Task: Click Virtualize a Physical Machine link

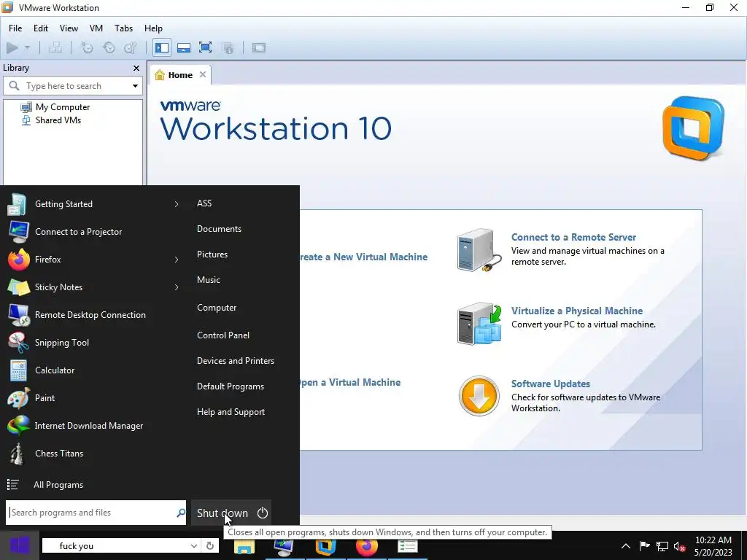Action: 577,311
